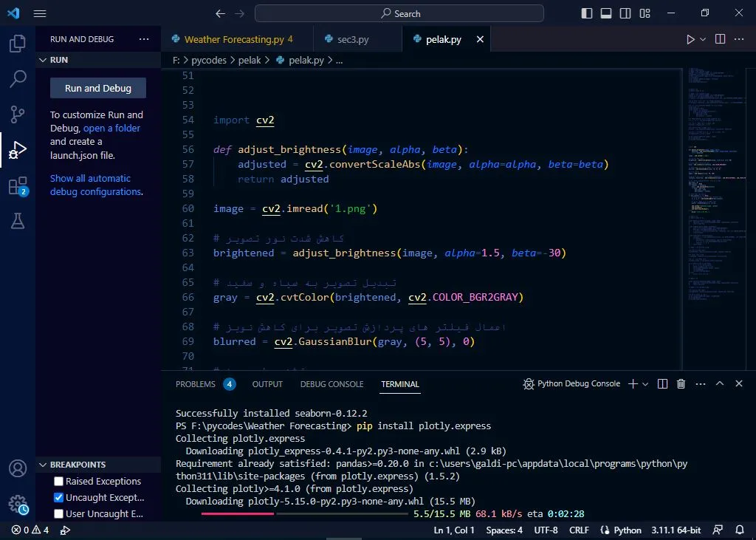This screenshot has width=756, height=540.
Task: Click the code minimap on the right
Action: pos(712,185)
